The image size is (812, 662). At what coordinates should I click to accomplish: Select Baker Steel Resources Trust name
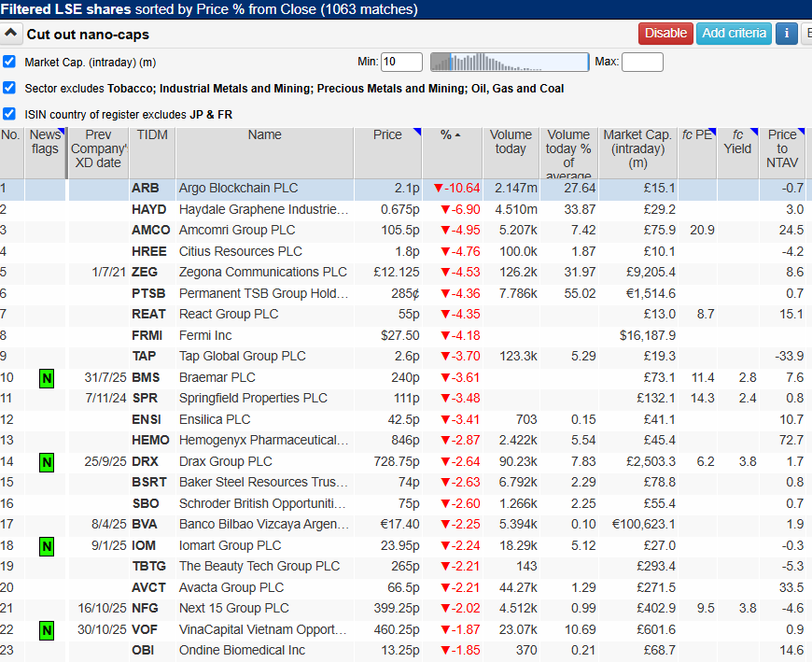pos(263,482)
